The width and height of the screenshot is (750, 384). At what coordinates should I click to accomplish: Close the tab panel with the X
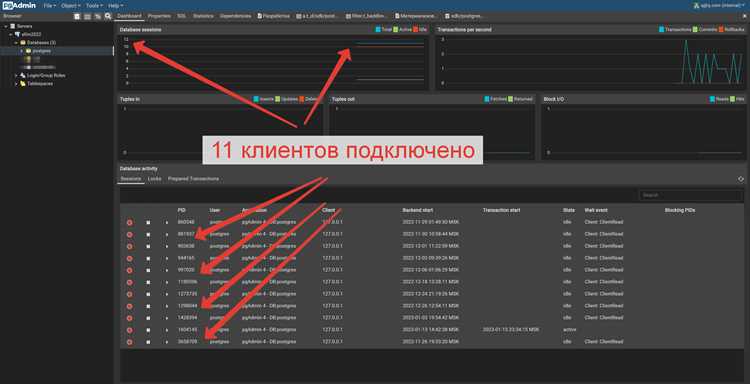click(744, 16)
